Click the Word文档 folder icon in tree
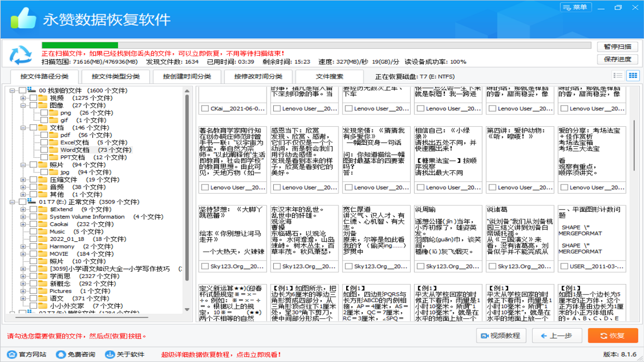 click(54, 150)
